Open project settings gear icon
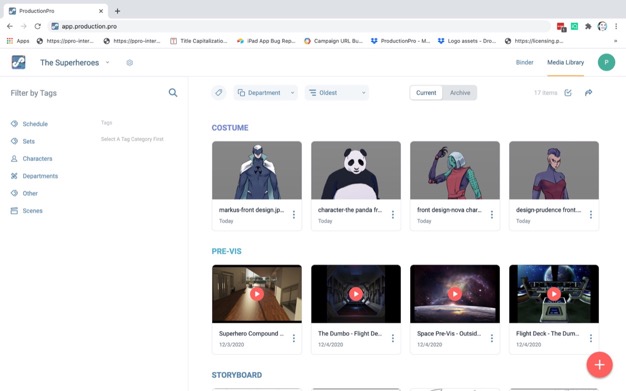Screen dimensions: 626x391 click(x=129, y=63)
